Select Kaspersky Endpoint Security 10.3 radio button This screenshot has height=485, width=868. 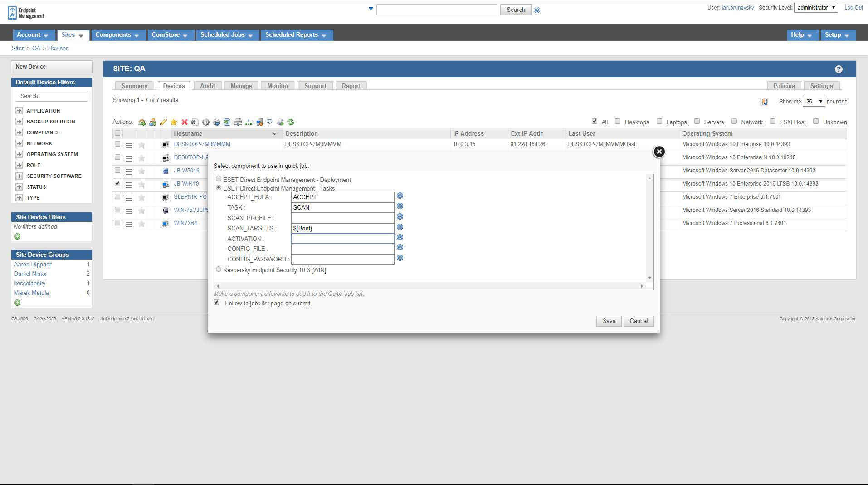pos(219,269)
